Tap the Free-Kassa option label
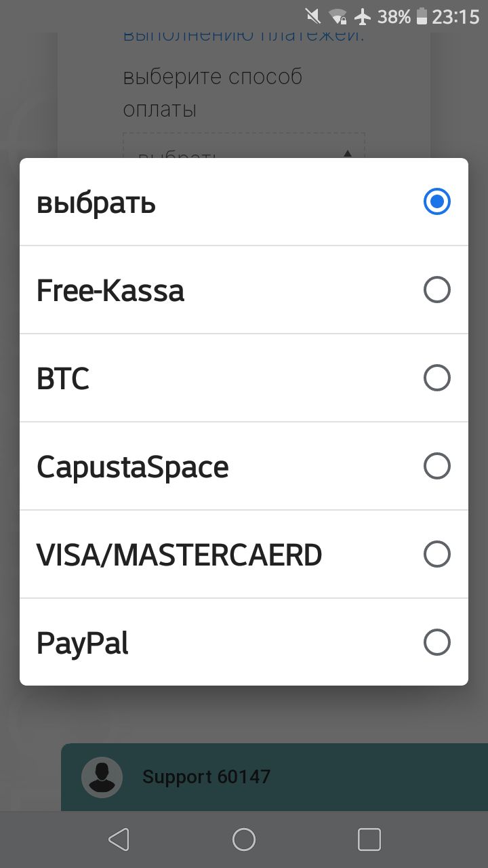This screenshot has width=488, height=868. [x=110, y=291]
